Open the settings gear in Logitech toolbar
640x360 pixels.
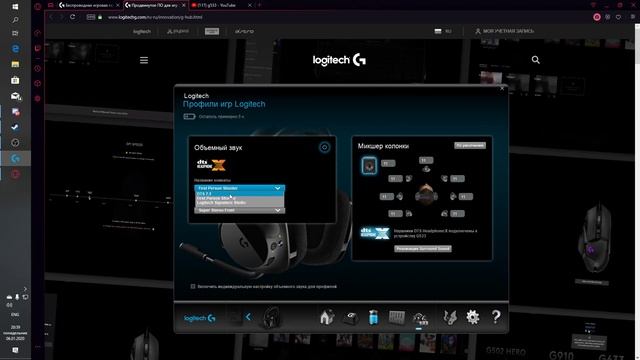473,317
